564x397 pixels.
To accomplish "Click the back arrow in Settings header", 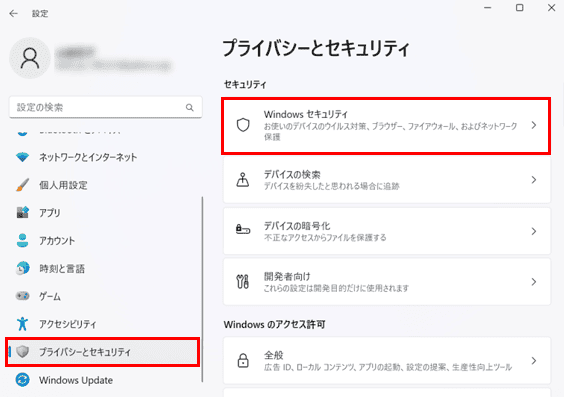I will tap(13, 14).
